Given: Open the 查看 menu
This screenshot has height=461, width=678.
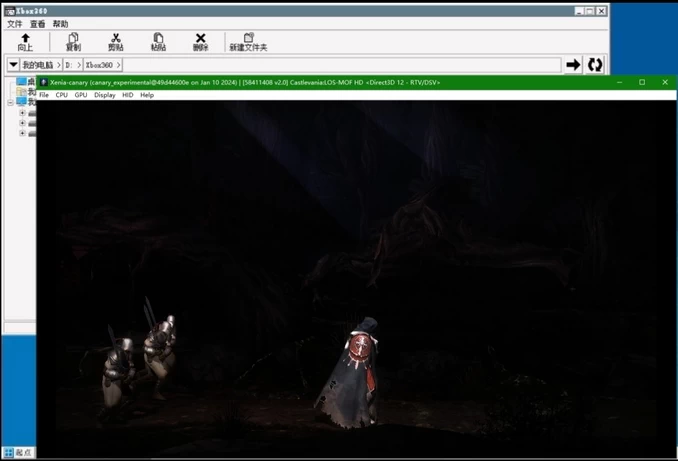Looking at the screenshot, I should click(x=38, y=24).
